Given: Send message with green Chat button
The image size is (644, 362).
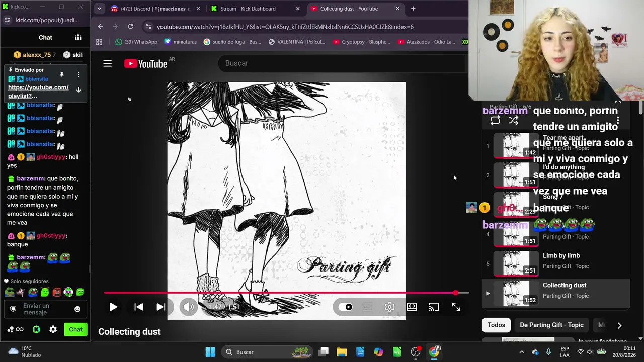Looking at the screenshot, I should (x=75, y=329).
